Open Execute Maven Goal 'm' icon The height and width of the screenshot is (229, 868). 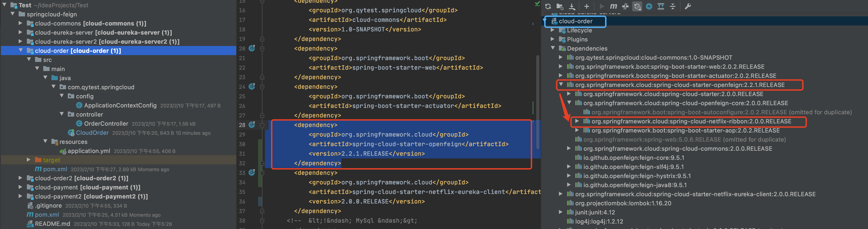click(x=613, y=6)
